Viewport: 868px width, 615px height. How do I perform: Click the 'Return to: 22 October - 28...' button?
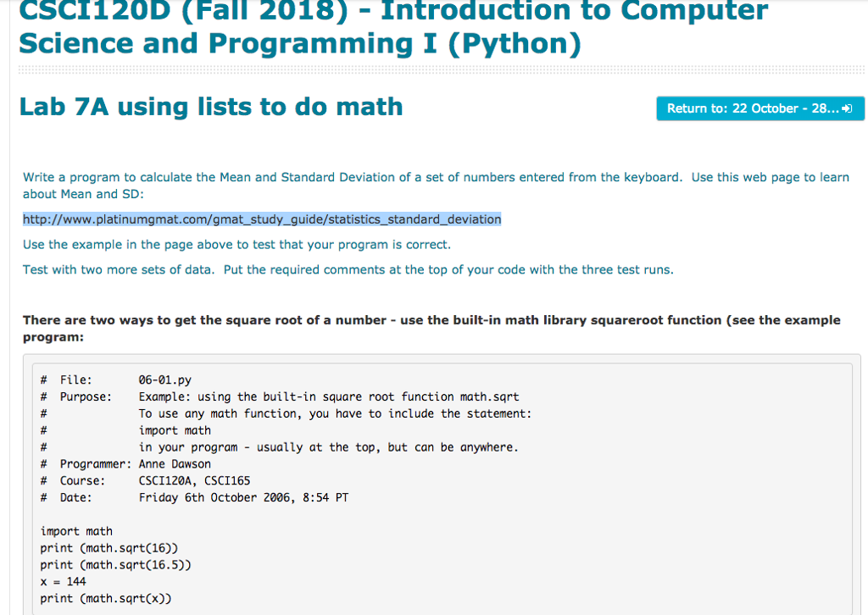click(x=759, y=108)
